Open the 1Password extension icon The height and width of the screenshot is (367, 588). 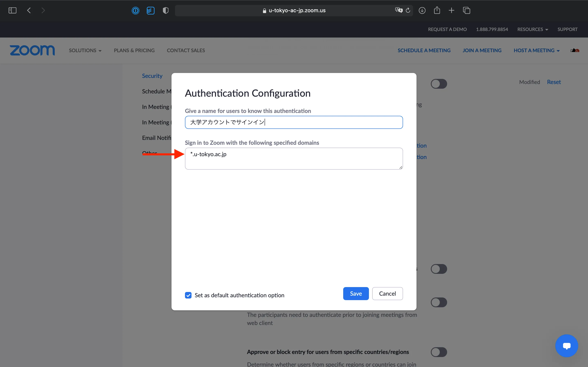tap(136, 10)
